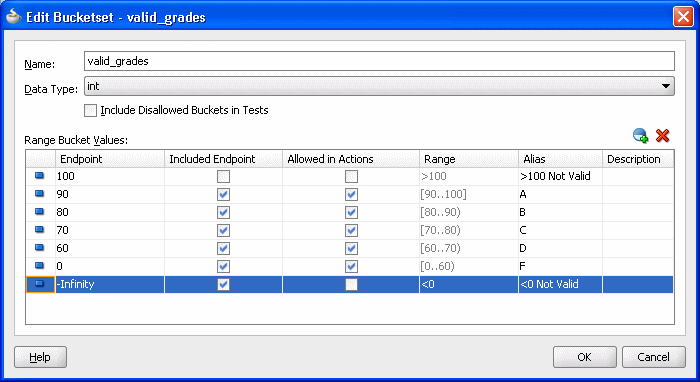
Task: Click the row icon for endpoint 60
Action: coord(40,248)
